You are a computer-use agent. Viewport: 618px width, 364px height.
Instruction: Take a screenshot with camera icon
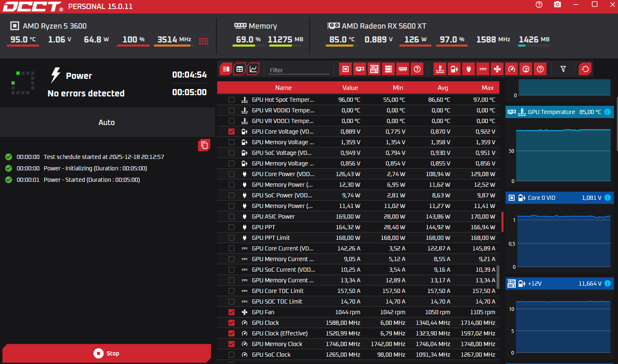[x=557, y=4]
